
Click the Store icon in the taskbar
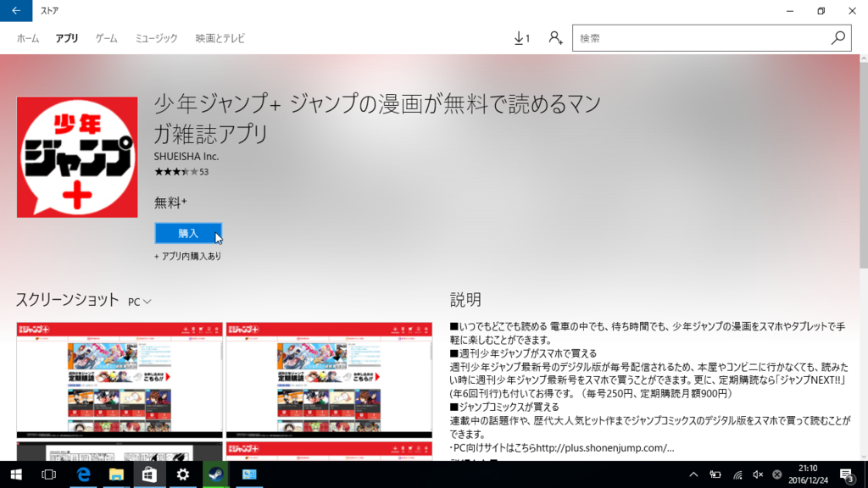[x=149, y=474]
